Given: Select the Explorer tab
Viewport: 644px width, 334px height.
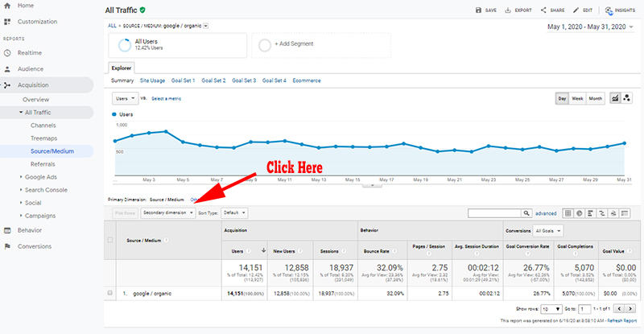Looking at the screenshot, I should click(122, 68).
